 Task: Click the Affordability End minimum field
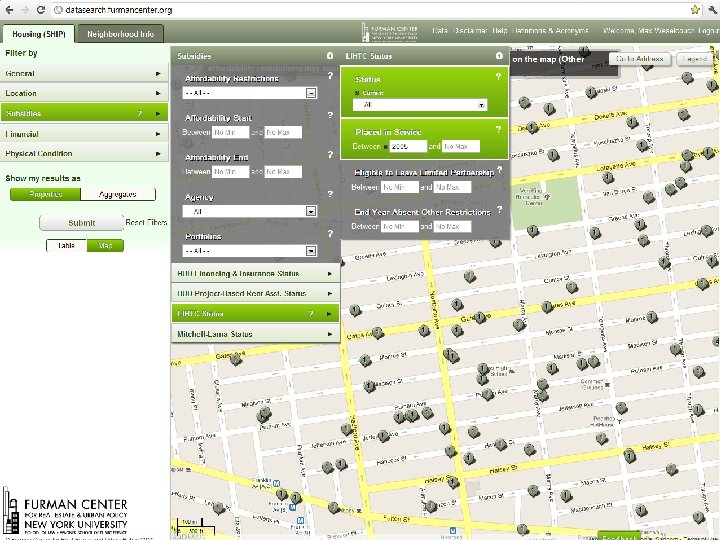[x=231, y=172]
